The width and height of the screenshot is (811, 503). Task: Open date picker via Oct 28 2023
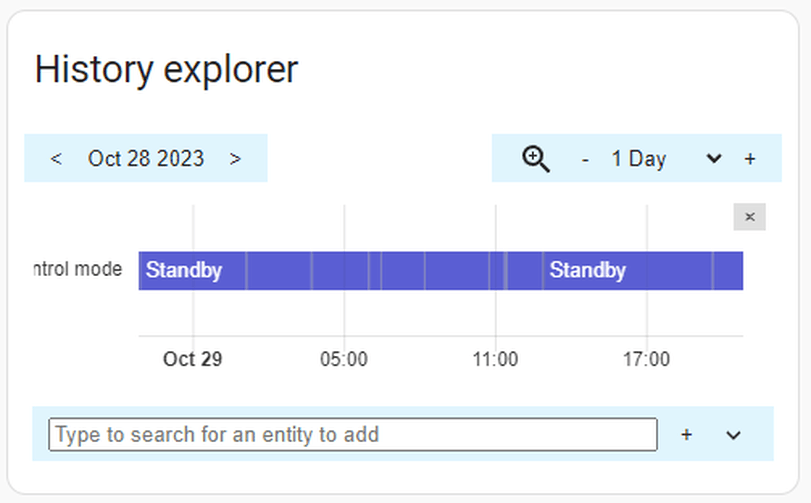[x=146, y=158]
